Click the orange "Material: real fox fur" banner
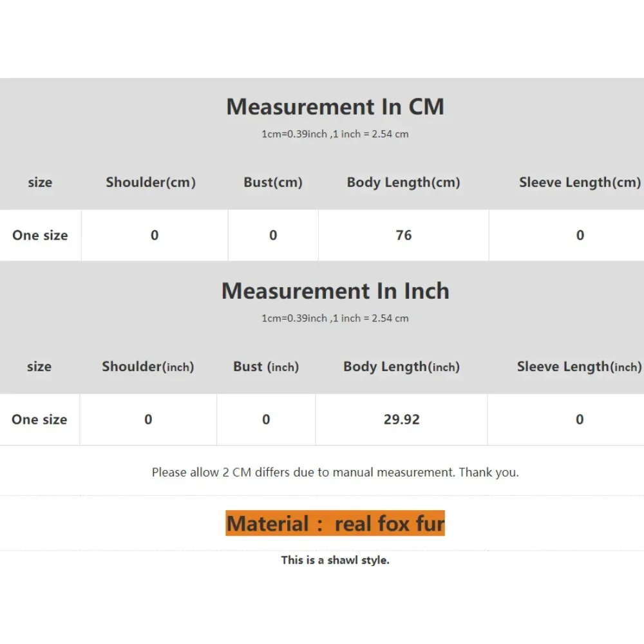 coord(335,524)
